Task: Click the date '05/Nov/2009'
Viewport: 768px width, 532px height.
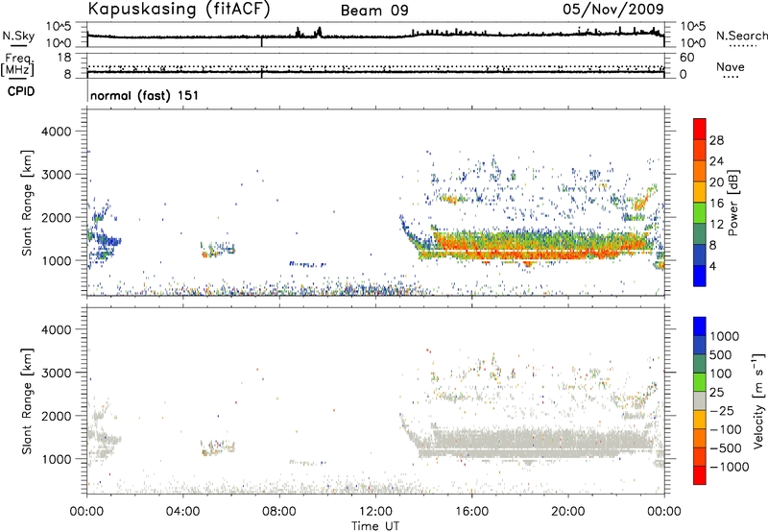Action: point(613,10)
